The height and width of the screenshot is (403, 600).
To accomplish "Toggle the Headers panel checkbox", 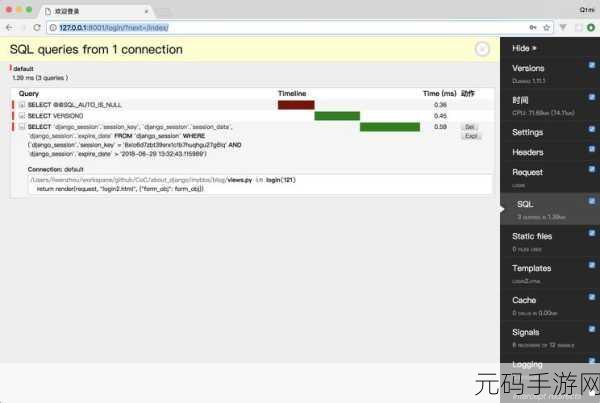I will click(x=592, y=149).
